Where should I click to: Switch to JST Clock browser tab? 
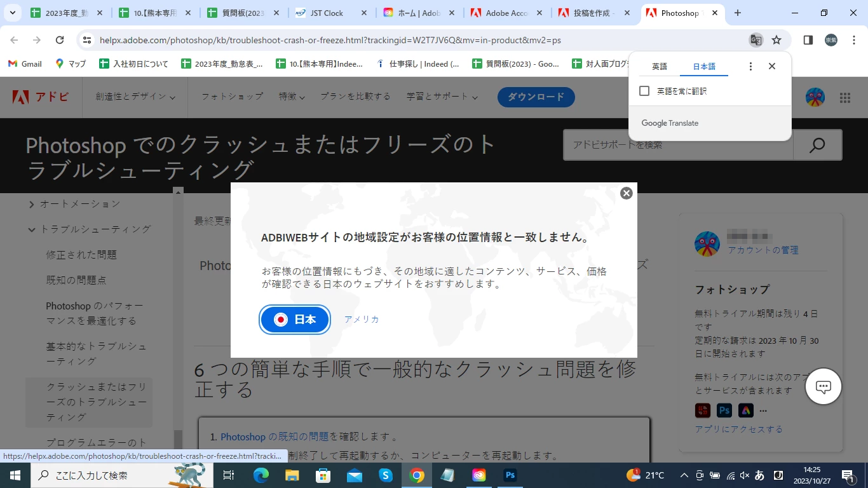tap(330, 13)
